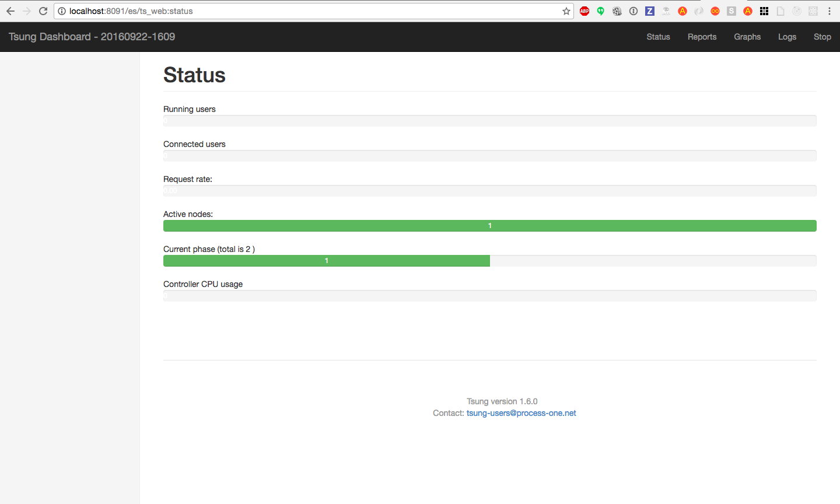Viewport: 840px width, 504px height.
Task: Click Stop in the navigation bar
Action: [822, 37]
